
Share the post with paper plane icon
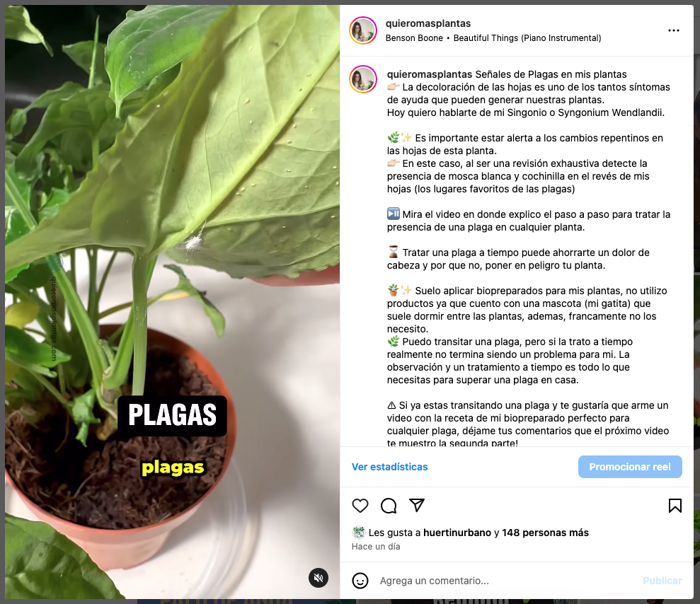coord(416,505)
